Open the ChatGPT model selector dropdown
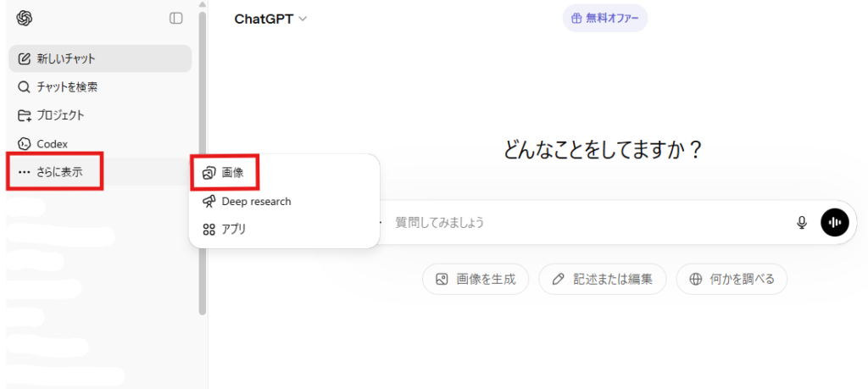Viewport: 868px width, 389px height. pyautogui.click(x=270, y=19)
